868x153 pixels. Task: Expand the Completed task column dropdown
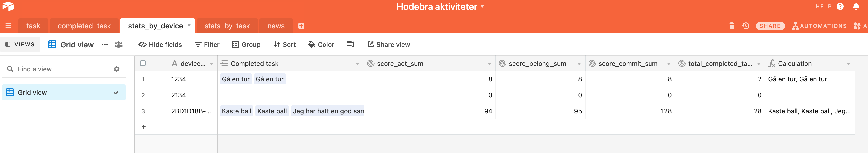pyautogui.click(x=357, y=64)
